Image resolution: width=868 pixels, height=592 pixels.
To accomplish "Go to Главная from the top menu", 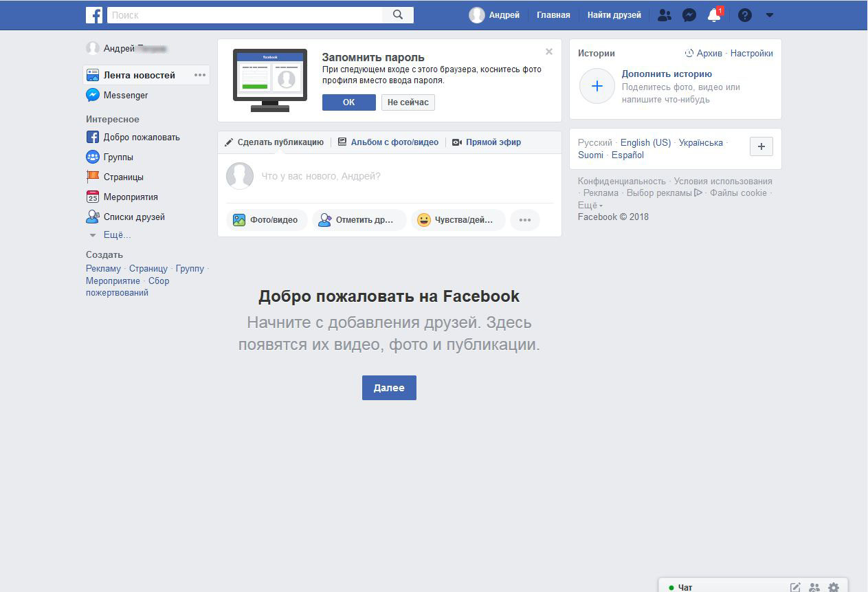I will pyautogui.click(x=553, y=14).
